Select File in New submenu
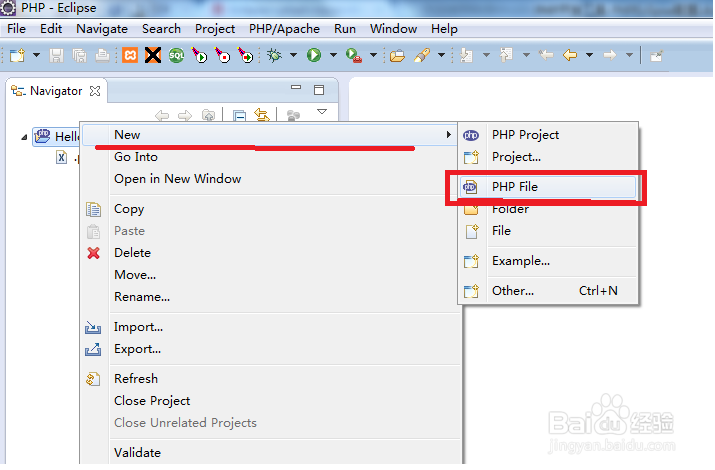Viewport: 715px width, 470px height. click(501, 231)
